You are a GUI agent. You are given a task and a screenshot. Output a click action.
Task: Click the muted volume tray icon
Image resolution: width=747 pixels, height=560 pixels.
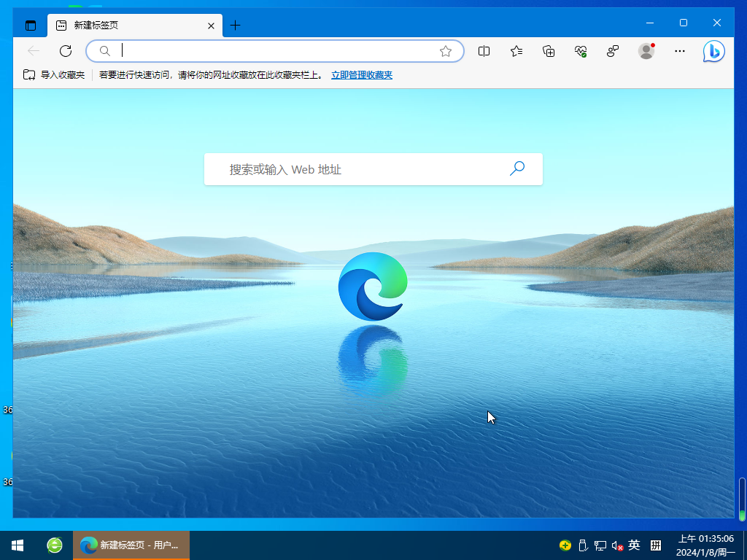[x=617, y=545]
